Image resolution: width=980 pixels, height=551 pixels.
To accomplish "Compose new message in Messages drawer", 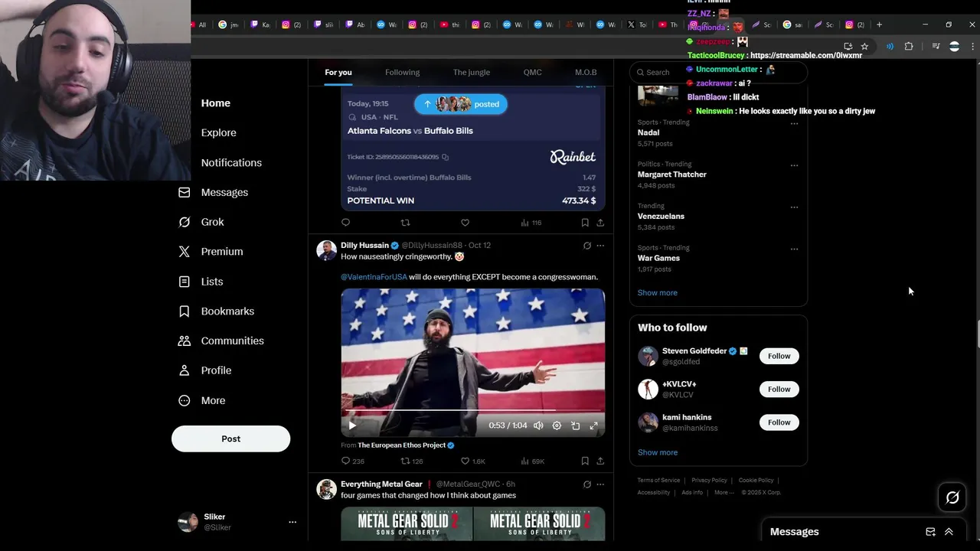I will [930, 532].
